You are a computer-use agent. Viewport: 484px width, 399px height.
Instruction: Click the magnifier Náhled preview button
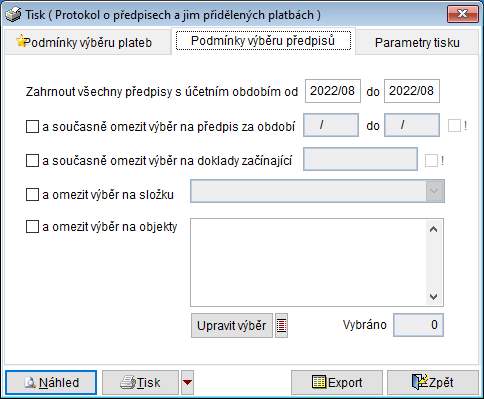tap(51, 382)
